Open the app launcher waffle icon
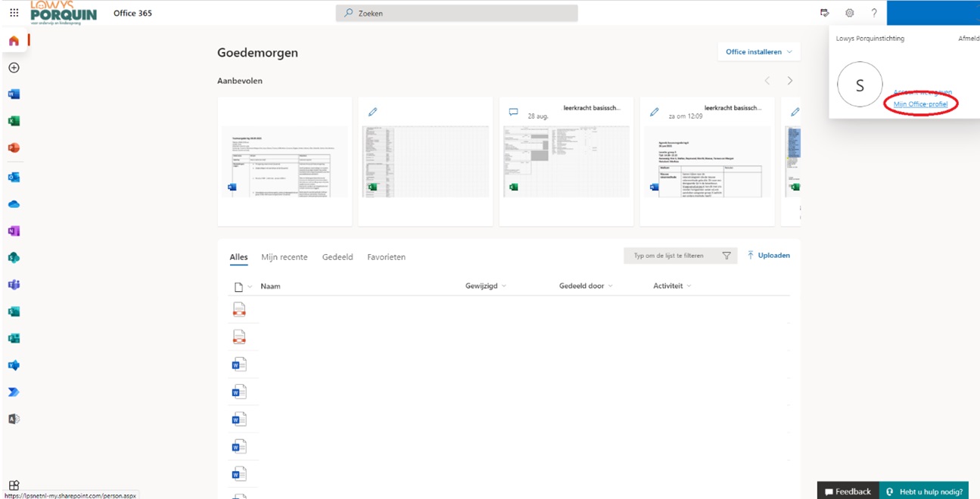Viewport: 980px width, 499px height. pos(14,13)
